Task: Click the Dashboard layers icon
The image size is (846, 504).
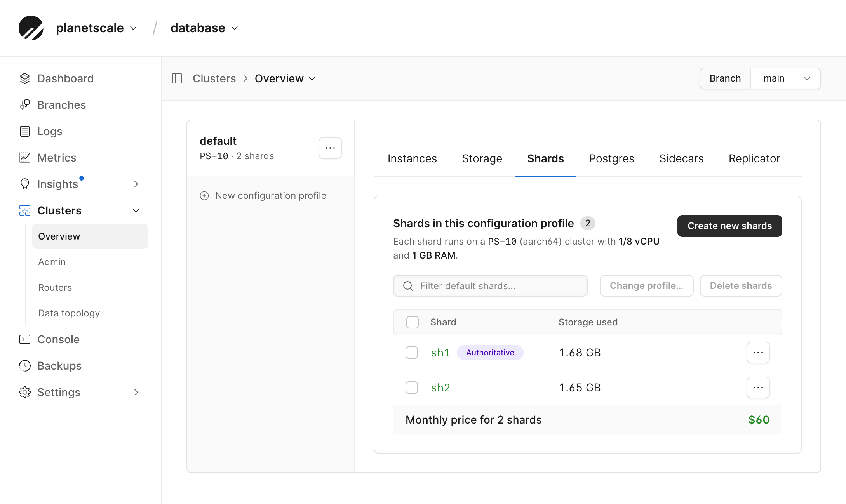Action: point(25,78)
